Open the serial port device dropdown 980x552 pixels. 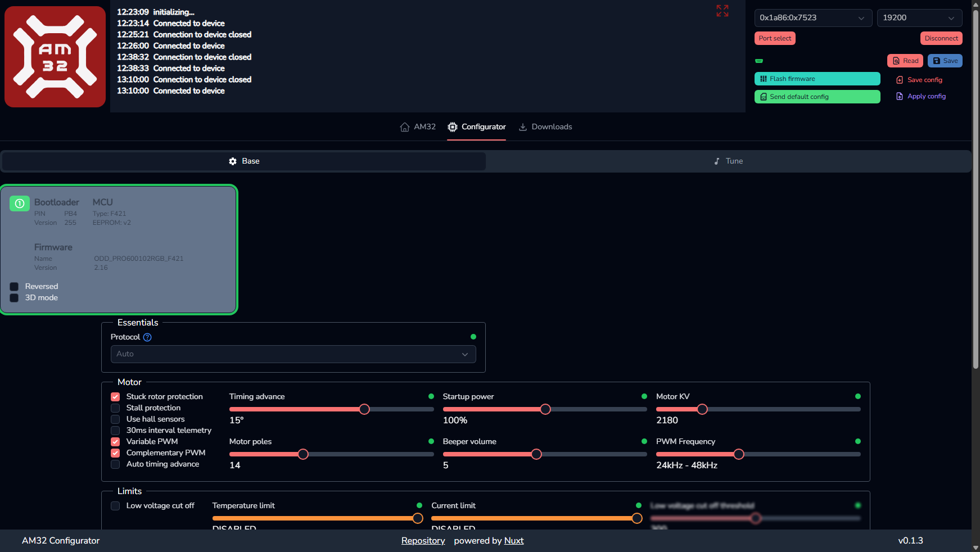813,18
